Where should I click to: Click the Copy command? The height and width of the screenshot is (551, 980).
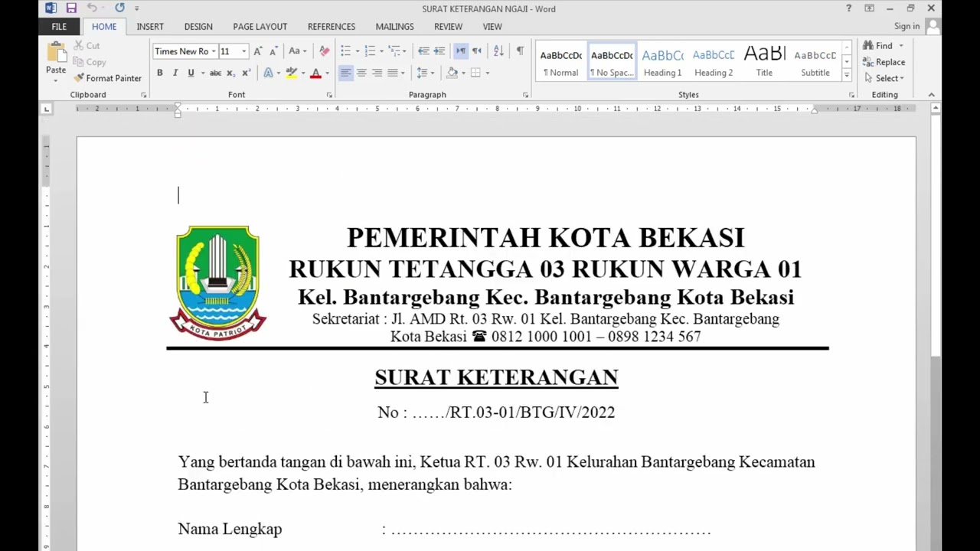coord(90,62)
